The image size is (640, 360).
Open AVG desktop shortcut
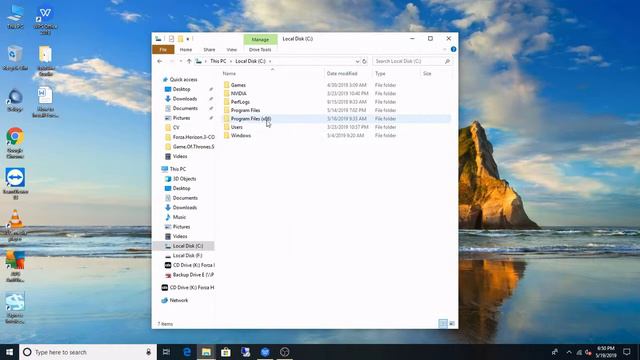pos(15,267)
